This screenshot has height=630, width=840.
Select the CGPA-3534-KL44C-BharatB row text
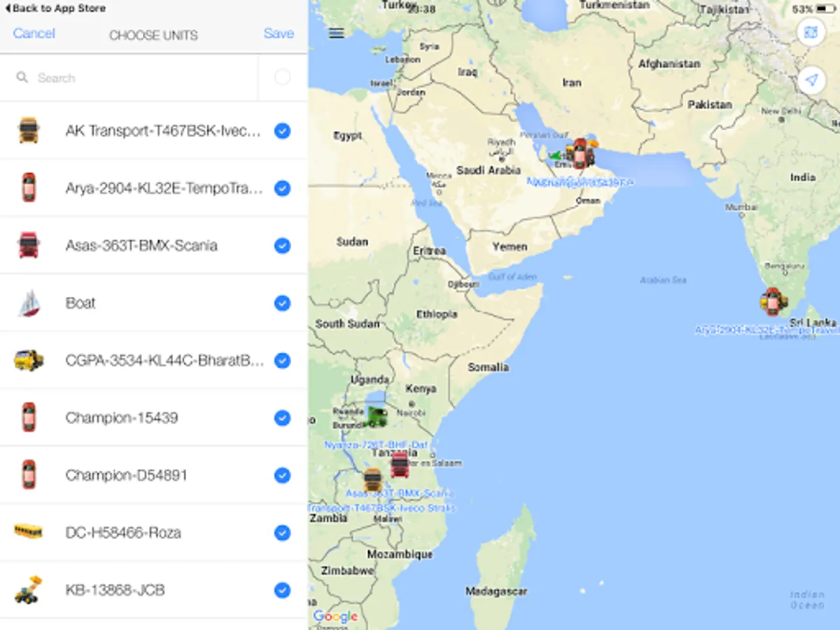pos(164,360)
